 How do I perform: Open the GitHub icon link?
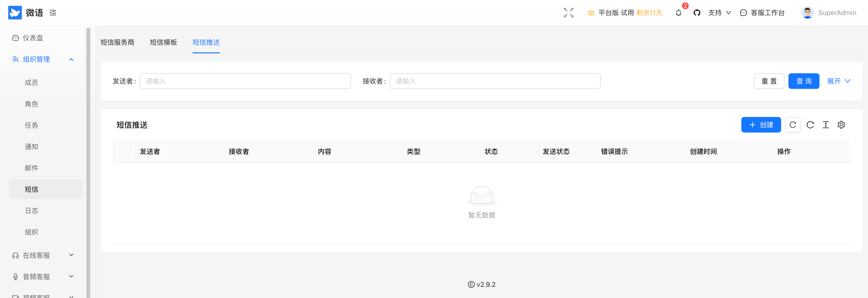point(697,13)
